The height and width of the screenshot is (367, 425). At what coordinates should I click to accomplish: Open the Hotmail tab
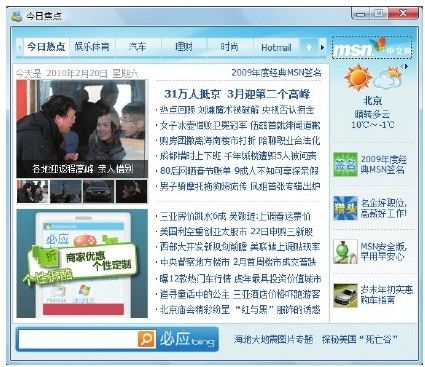pyautogui.click(x=276, y=47)
